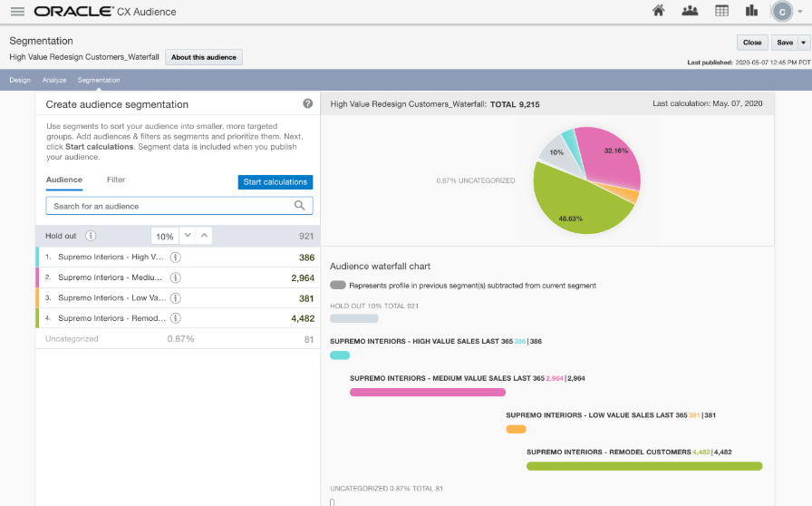This screenshot has height=506, width=812.
Task: Click the help question mark icon
Action: (307, 103)
